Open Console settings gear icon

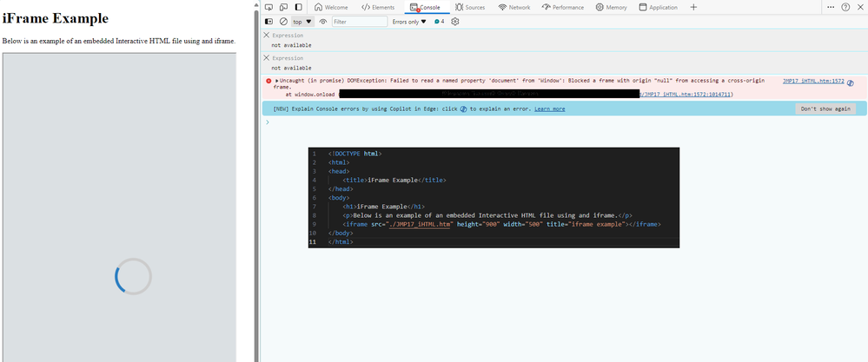tap(455, 22)
